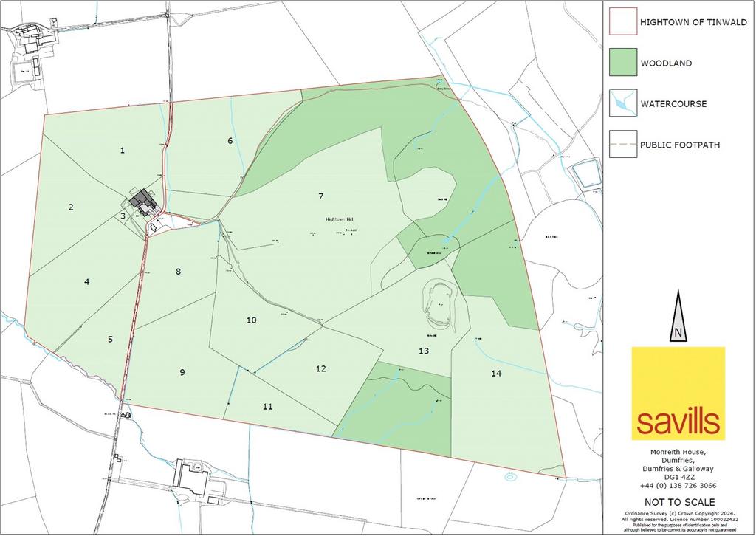The height and width of the screenshot is (536, 756).
Task: Click field number 10 label
Action: pyautogui.click(x=251, y=320)
